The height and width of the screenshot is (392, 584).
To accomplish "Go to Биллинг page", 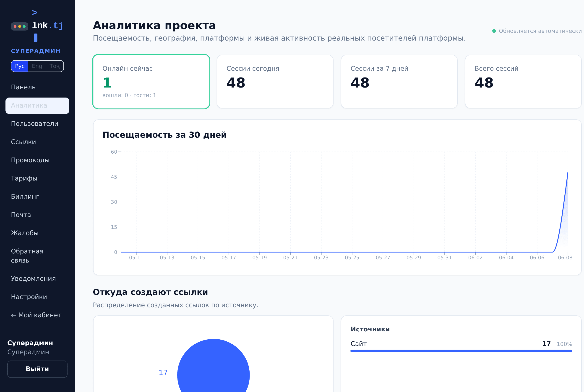I will tap(37, 197).
